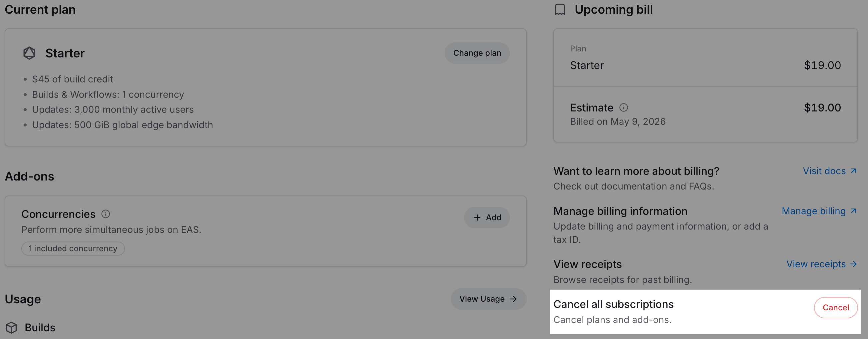Screen dimensions: 868x339
Task: Click the red Cancel subscriptions button
Action: (x=835, y=307)
